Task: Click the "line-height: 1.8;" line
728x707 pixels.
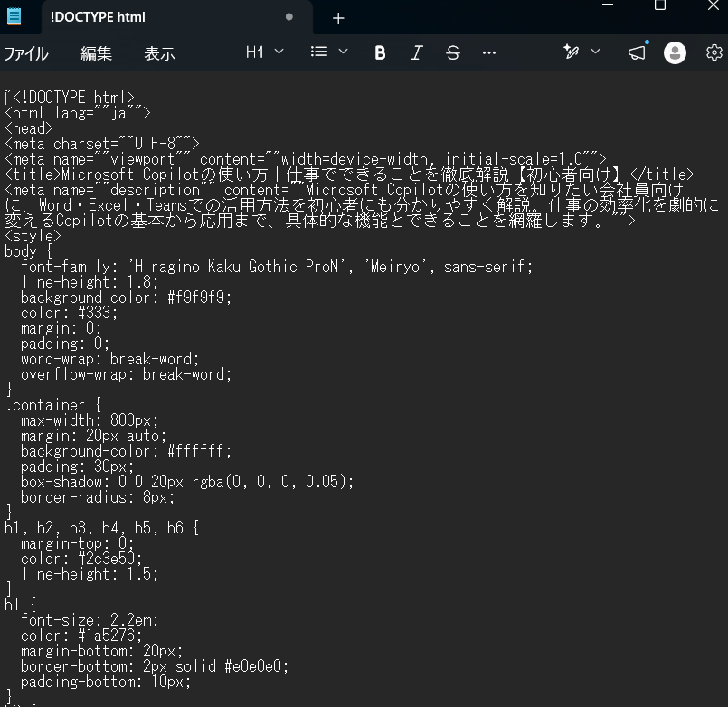Action: (90, 282)
